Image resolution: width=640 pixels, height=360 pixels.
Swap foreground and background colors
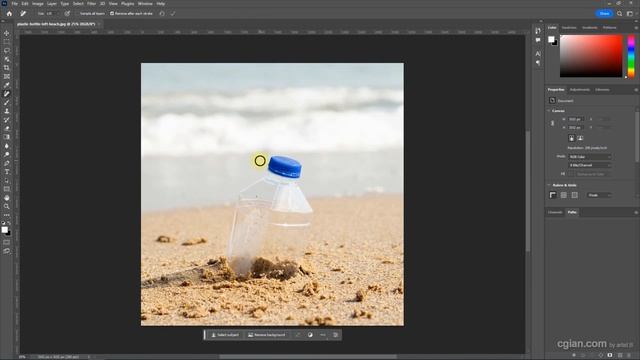pos(9,223)
